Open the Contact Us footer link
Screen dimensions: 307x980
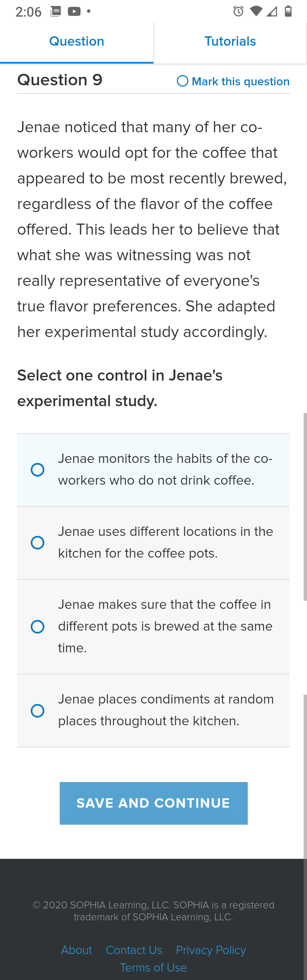[134, 950]
